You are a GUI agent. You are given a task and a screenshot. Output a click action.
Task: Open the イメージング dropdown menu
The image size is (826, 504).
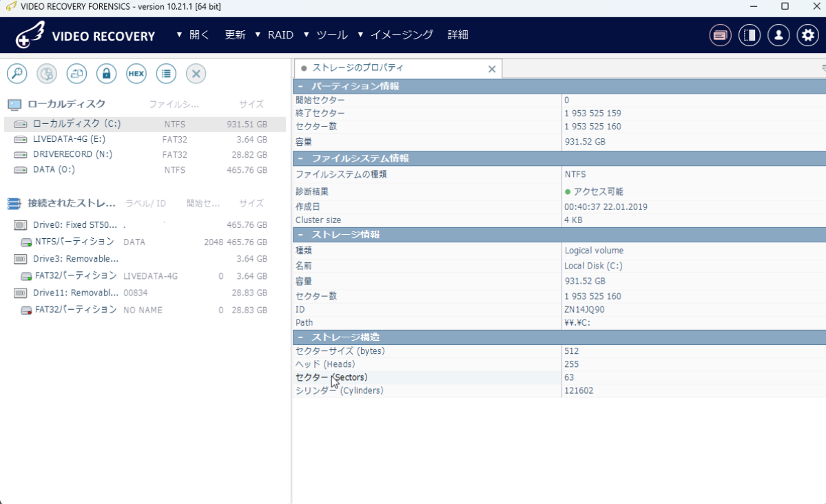(395, 34)
